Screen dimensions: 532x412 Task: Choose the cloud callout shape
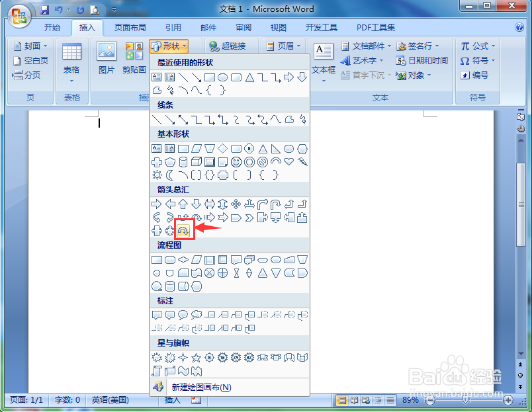(x=196, y=315)
